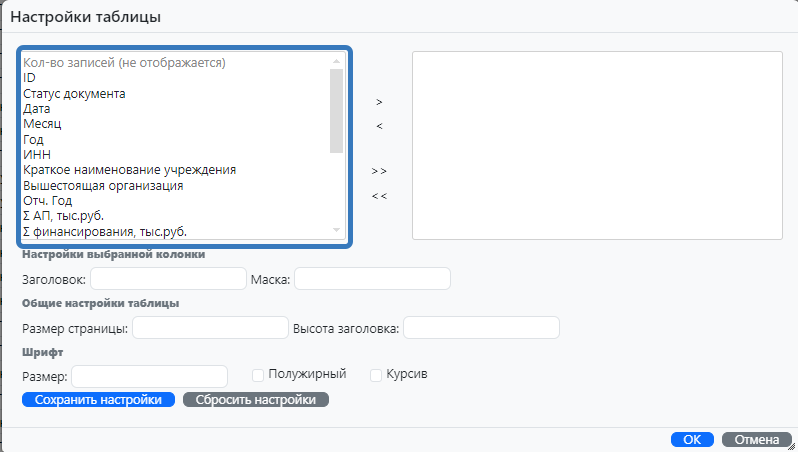Enable the Полужирный checkbox

[258, 375]
